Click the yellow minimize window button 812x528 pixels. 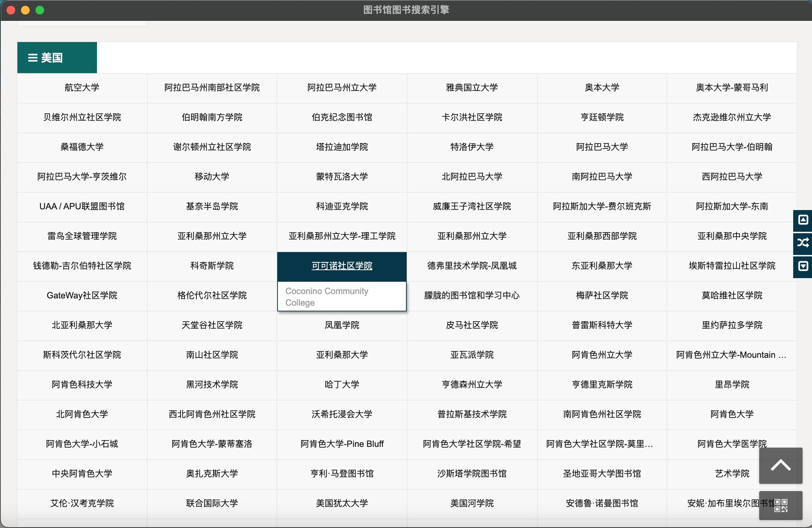click(x=25, y=10)
